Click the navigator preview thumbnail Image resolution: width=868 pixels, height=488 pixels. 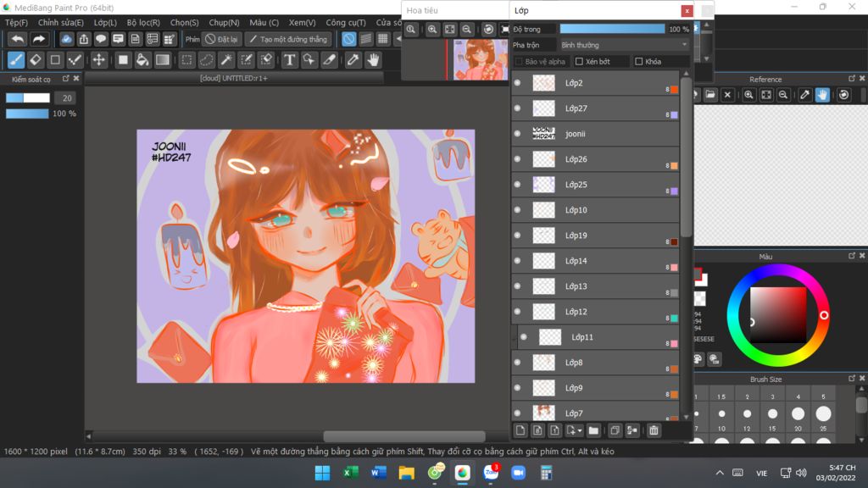(x=481, y=60)
